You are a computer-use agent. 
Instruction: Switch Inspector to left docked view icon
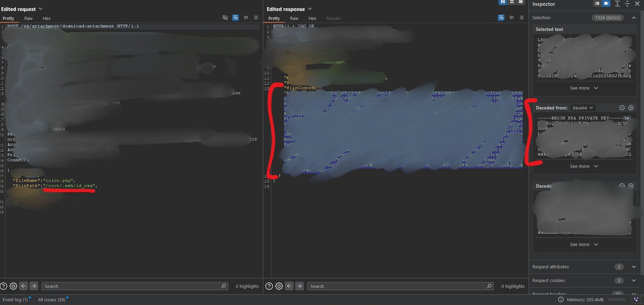(597, 4)
